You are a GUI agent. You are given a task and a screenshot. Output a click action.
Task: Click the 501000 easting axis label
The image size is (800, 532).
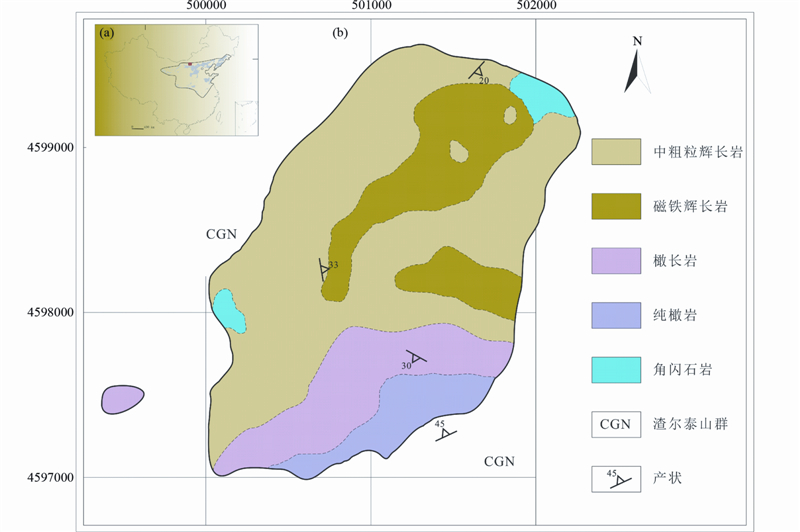[x=370, y=7]
